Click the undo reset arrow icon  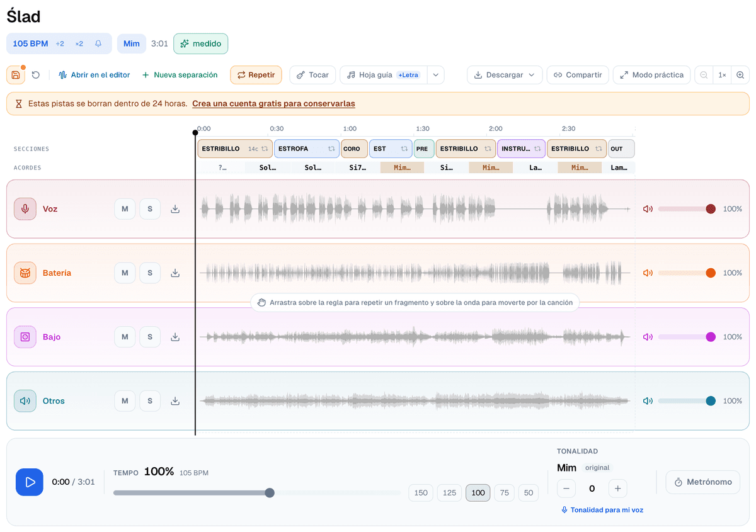click(36, 75)
